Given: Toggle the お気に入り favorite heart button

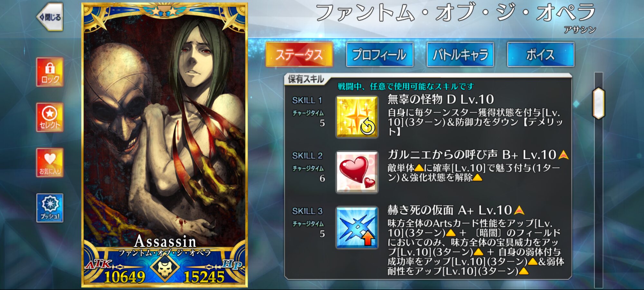Looking at the screenshot, I should 50,163.
